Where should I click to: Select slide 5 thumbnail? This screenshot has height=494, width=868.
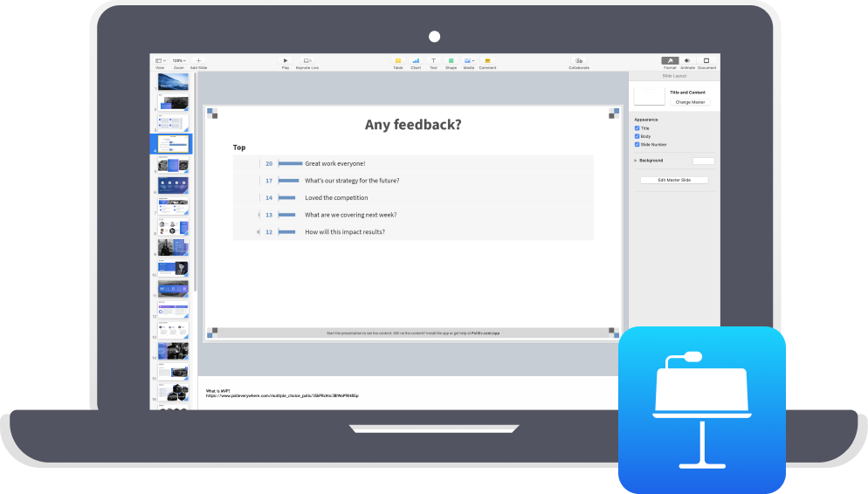click(x=173, y=164)
